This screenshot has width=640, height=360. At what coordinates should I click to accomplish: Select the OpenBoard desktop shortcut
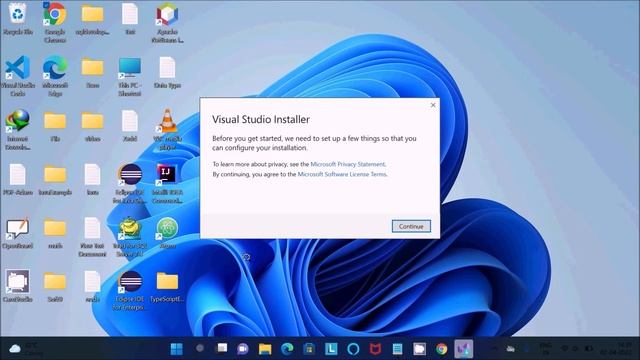(17, 233)
